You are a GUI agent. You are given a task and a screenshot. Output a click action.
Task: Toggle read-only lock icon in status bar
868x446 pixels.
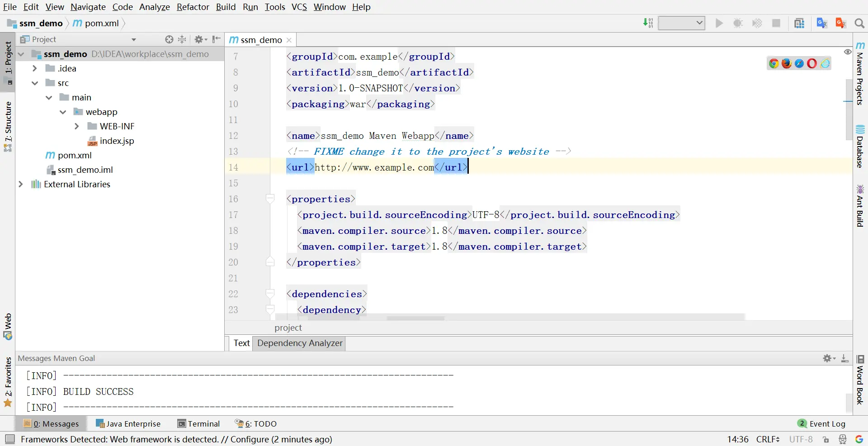point(826,440)
